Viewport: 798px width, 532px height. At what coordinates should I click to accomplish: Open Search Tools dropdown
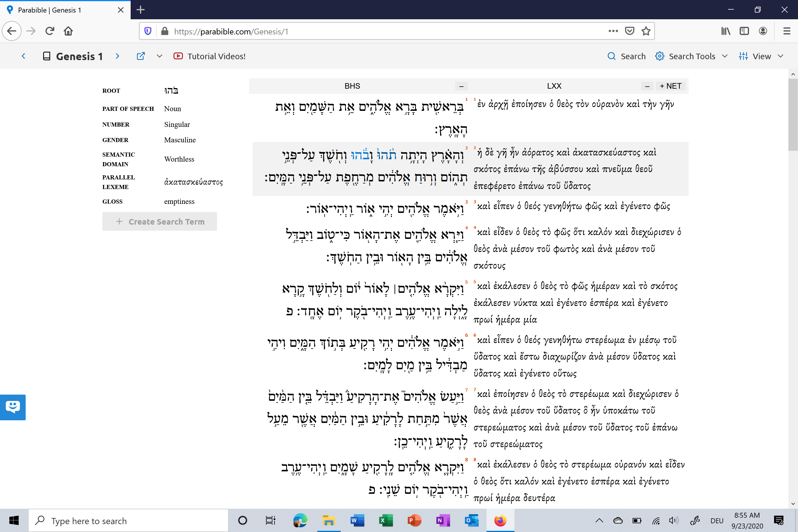(691, 56)
